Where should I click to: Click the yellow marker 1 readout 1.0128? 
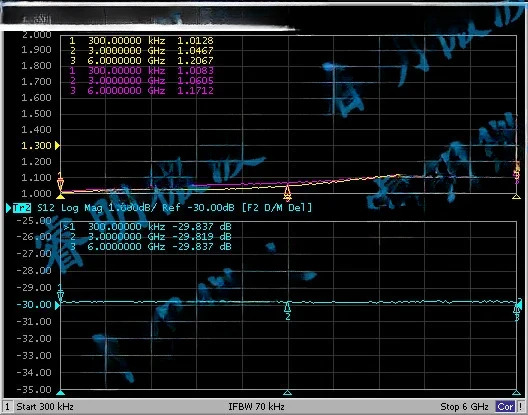(x=195, y=41)
